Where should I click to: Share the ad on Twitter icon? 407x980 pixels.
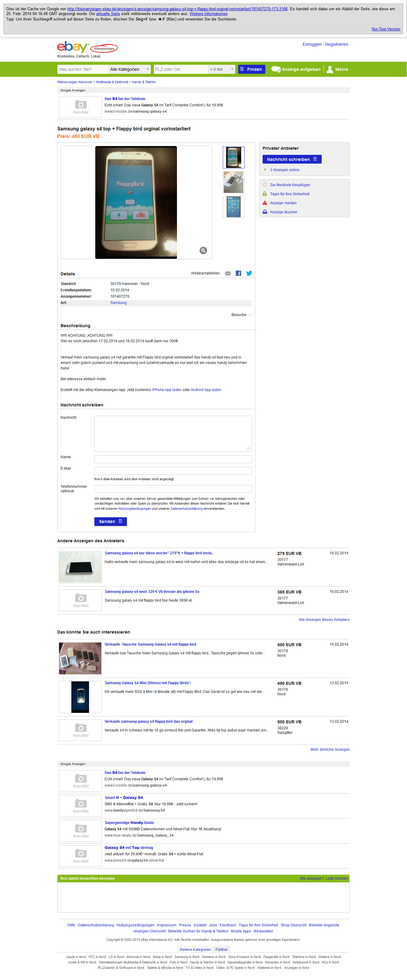[249, 274]
